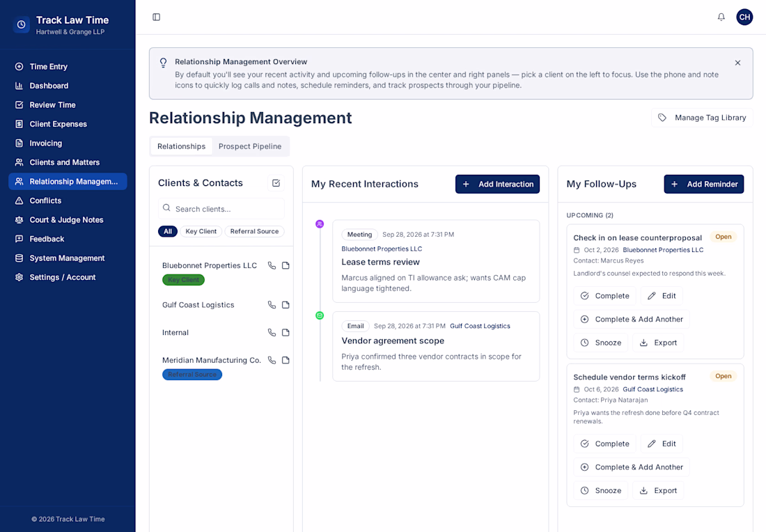Snooze the lease counterproposal follow-up
The image size is (766, 532).
tap(601, 343)
